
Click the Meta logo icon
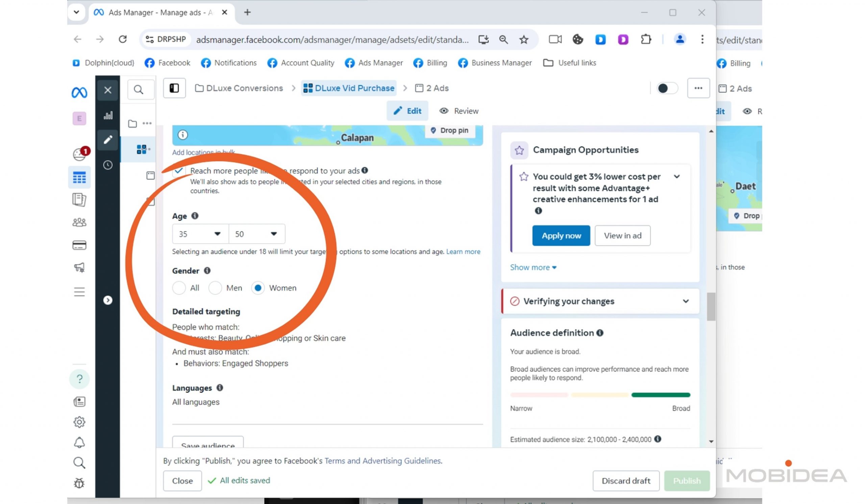pyautogui.click(x=79, y=92)
